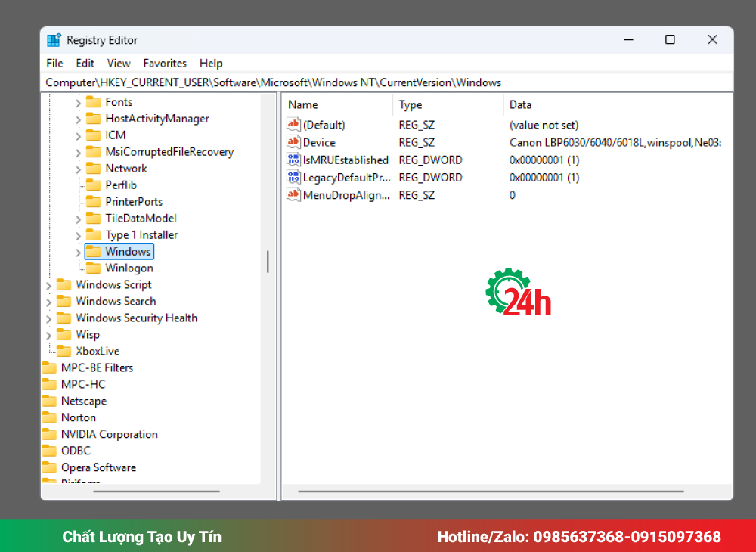Click the Network folder icon
This screenshot has width=756, height=552.
(x=93, y=169)
